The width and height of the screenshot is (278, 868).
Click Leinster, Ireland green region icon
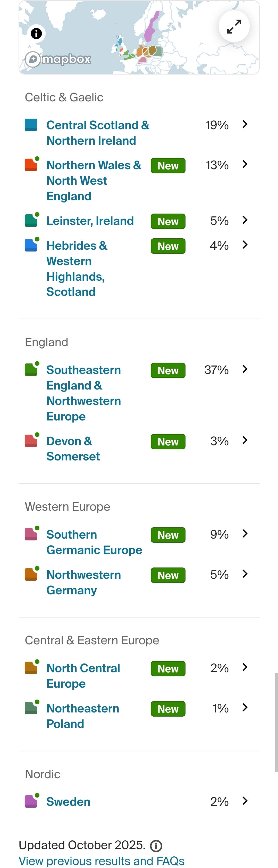click(31, 220)
